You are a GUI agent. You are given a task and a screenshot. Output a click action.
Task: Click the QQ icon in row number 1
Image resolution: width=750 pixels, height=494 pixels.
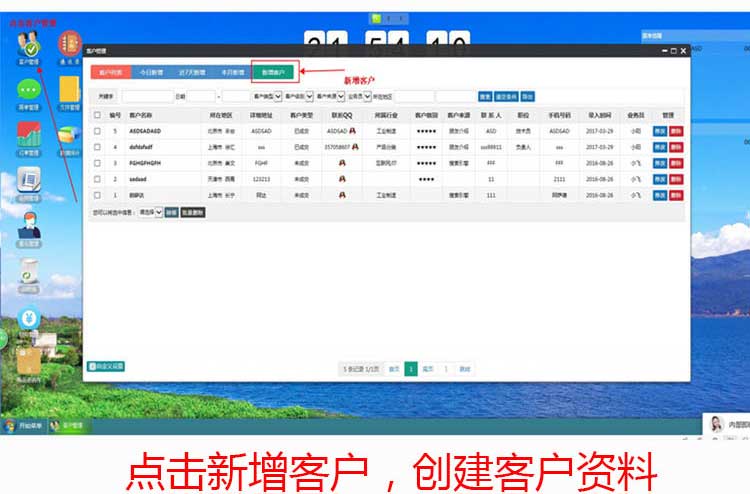click(342, 195)
